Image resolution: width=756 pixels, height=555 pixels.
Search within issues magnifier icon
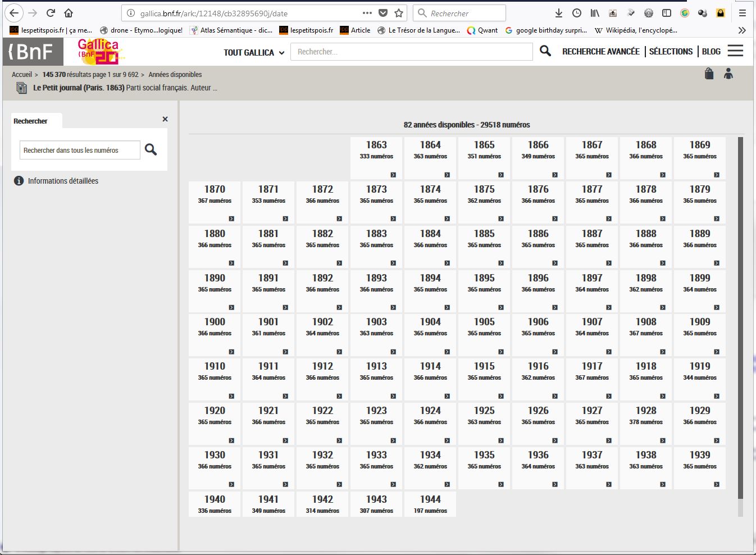(151, 149)
